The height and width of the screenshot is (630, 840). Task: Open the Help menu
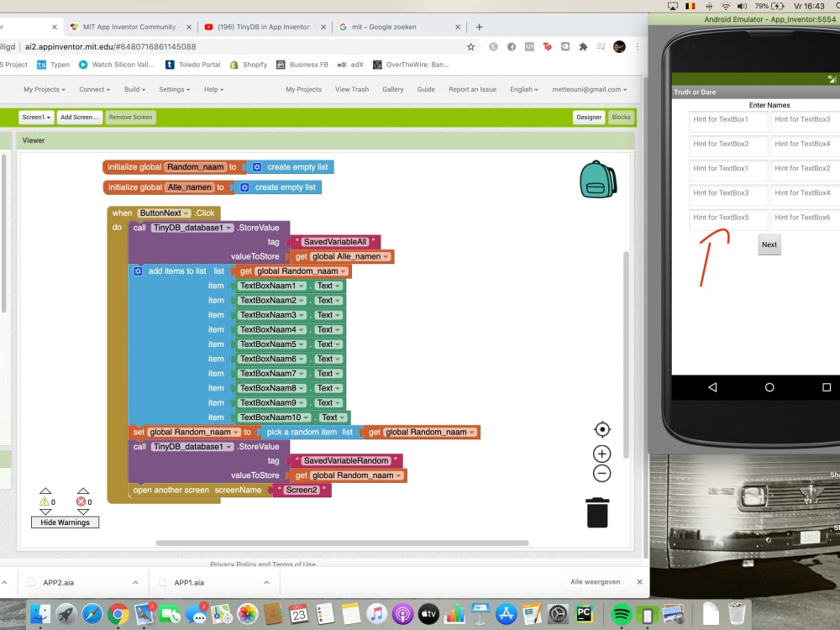pyautogui.click(x=213, y=90)
